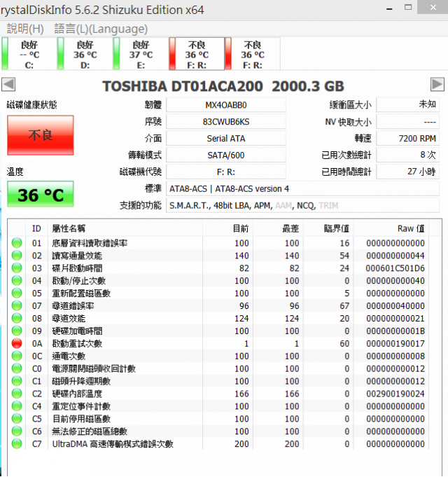Viewport: 448px width, 477px height.
Task: Click status icon for attribute 05
Action: point(17,293)
